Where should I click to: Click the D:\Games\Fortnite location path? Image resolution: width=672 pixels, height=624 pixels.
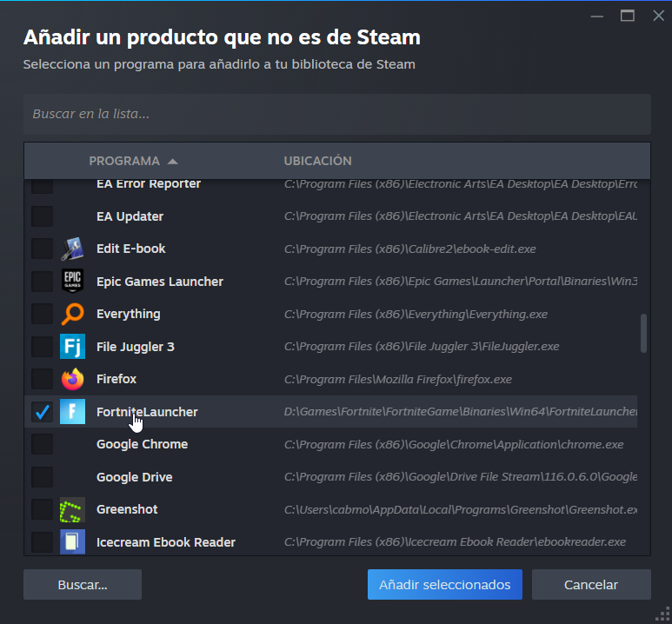(460, 412)
